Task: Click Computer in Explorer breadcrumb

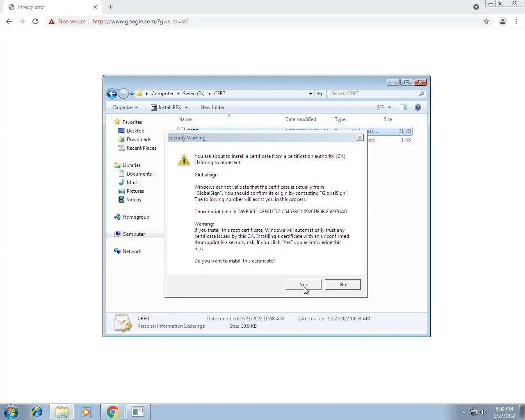Action: (162, 94)
